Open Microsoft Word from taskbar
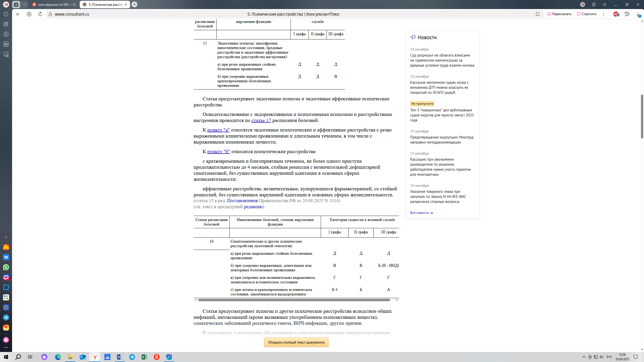Image resolution: width=644 pixels, height=362 pixels. click(120, 357)
